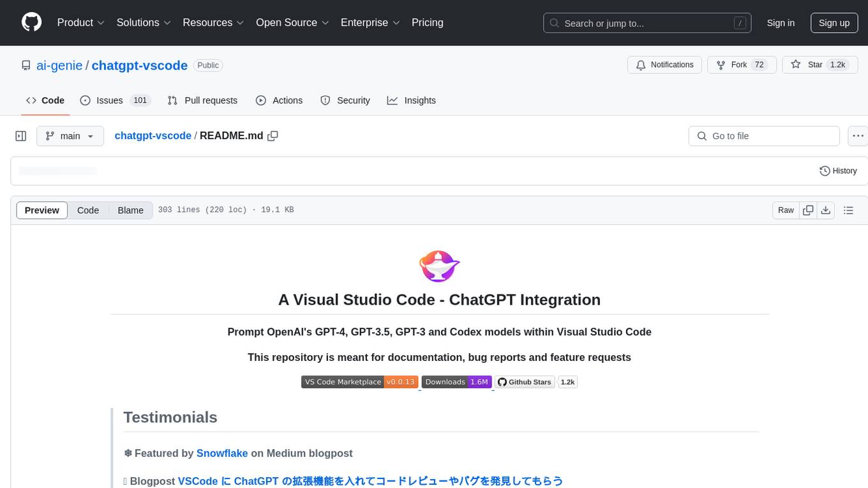Open the Github Stars badge

[536, 382]
